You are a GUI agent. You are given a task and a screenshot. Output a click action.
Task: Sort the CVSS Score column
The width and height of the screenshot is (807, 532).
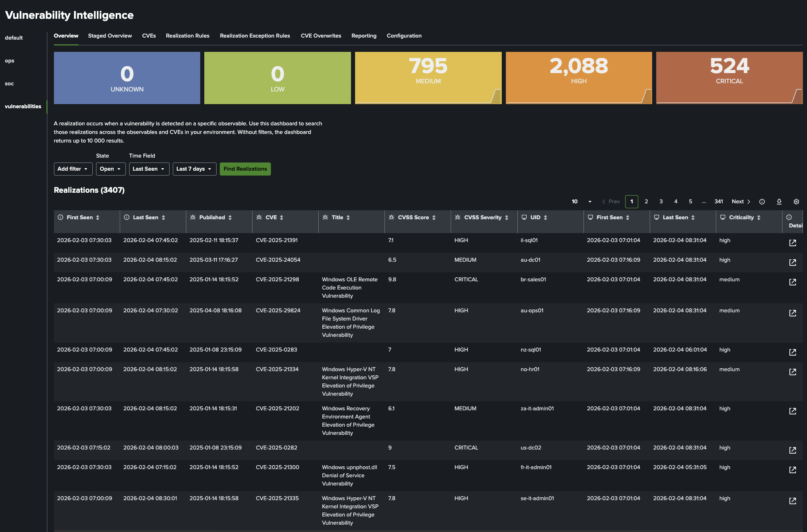click(x=434, y=217)
